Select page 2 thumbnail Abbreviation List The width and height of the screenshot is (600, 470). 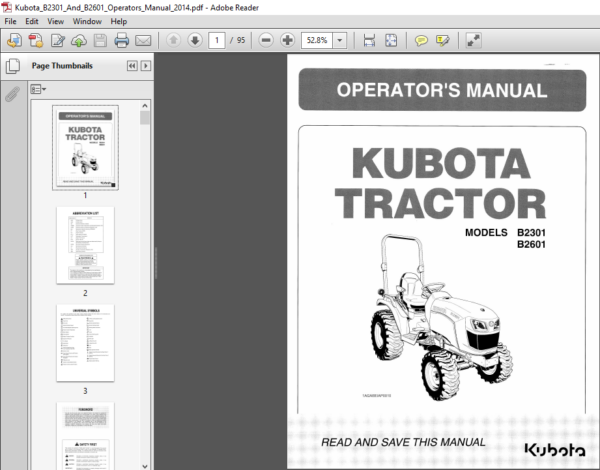[85, 245]
